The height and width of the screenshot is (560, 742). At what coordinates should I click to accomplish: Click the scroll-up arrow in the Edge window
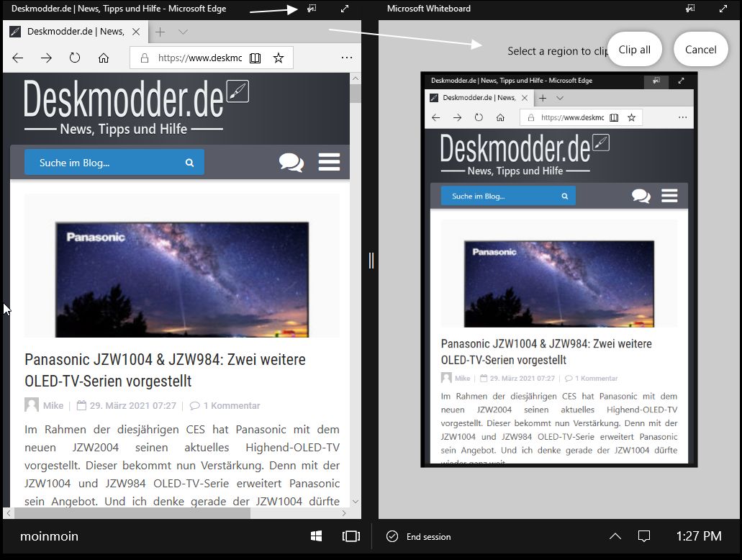point(356,78)
